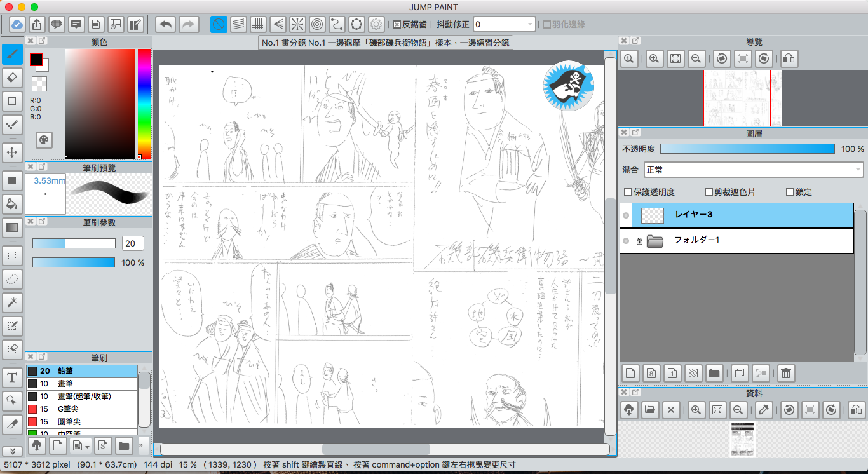The width and height of the screenshot is (868, 474).
Task: Open the color palette button
Action: (44, 140)
